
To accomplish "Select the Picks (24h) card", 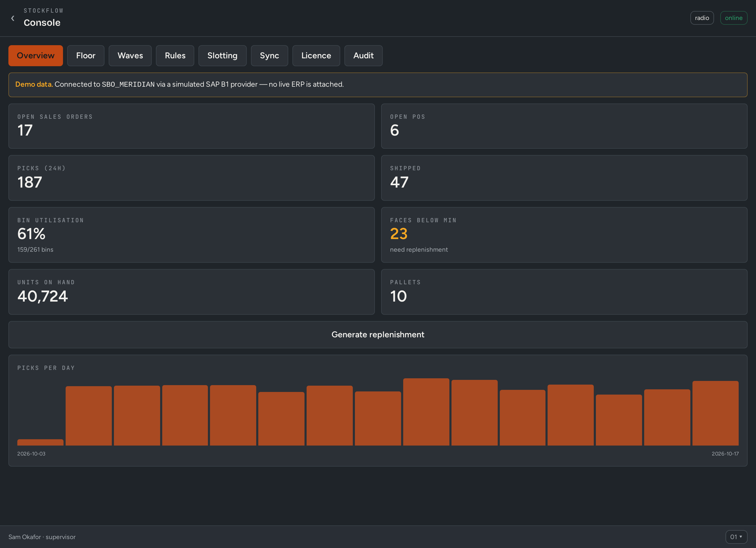I will click(x=191, y=178).
